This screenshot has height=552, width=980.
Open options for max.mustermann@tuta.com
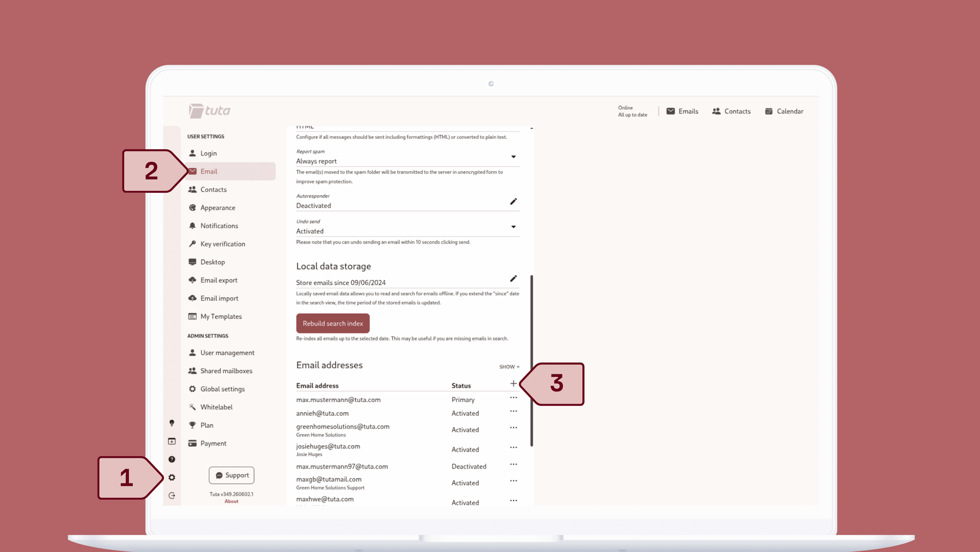point(513,398)
